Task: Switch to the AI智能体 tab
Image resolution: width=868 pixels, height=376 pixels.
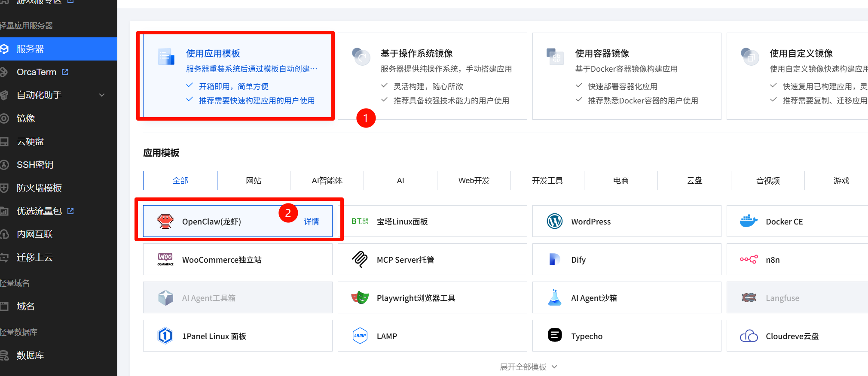Action: 327,181
